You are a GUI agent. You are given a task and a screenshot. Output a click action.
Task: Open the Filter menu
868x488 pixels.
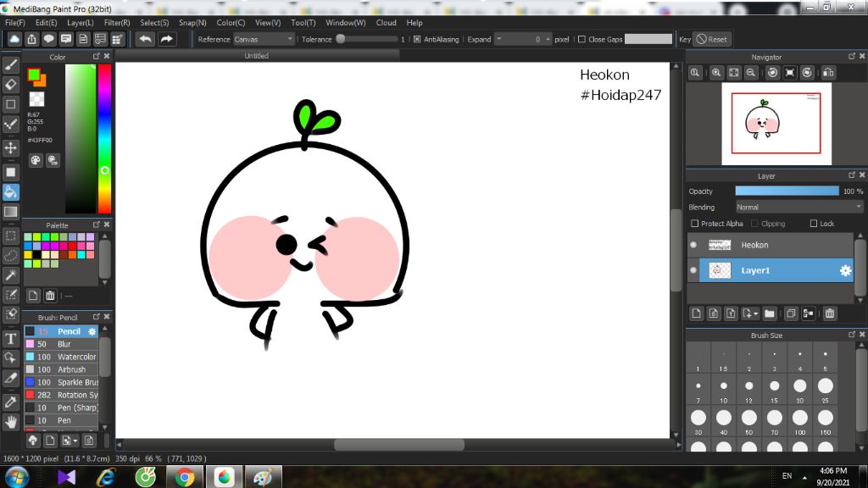tap(117, 23)
